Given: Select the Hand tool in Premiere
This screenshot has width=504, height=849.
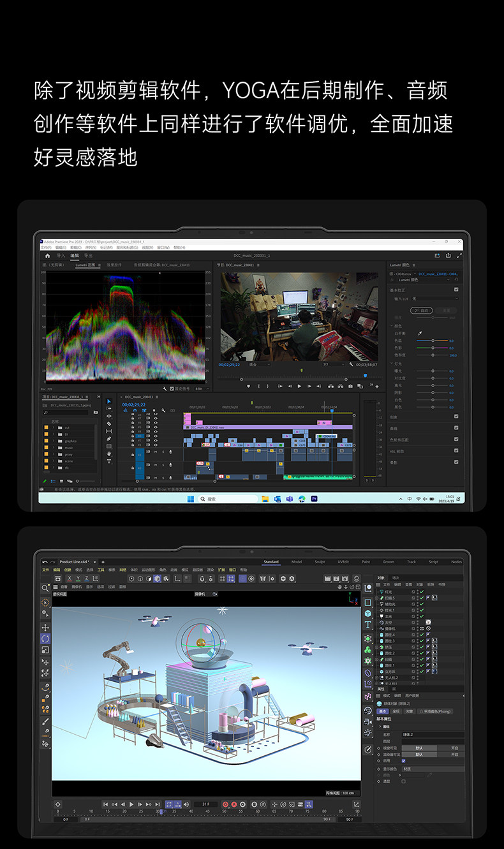Looking at the screenshot, I should click(x=109, y=454).
